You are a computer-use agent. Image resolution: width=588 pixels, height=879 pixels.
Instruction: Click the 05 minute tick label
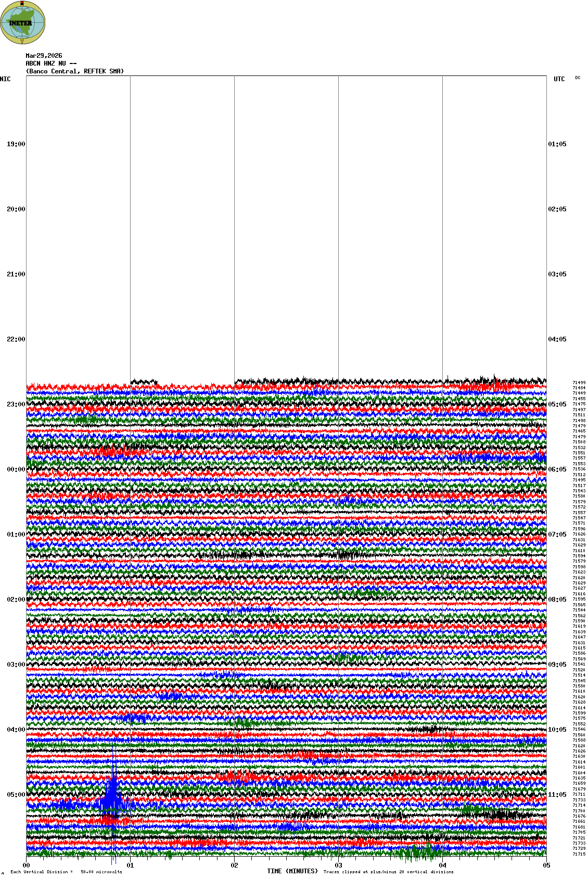[546, 865]
